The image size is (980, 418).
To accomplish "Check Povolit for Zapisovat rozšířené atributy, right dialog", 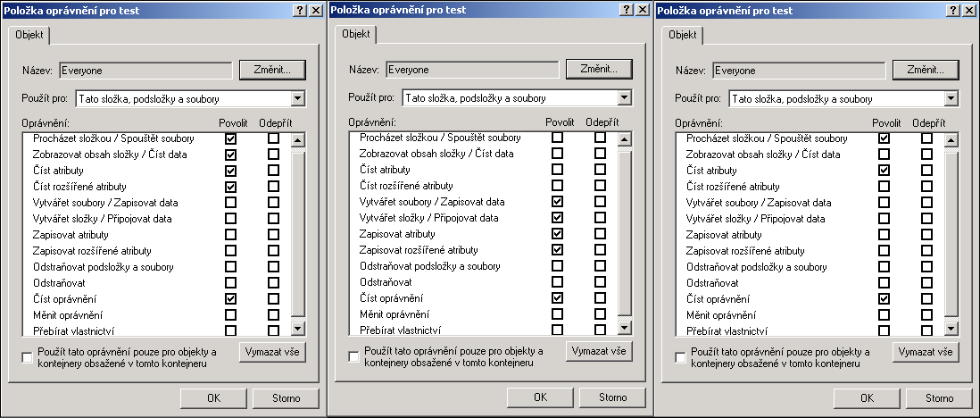I will [884, 251].
